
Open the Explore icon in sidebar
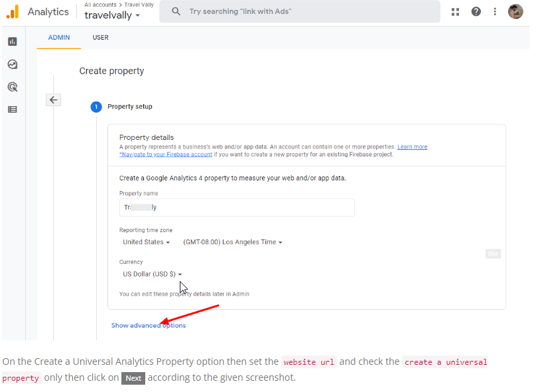pos(13,64)
